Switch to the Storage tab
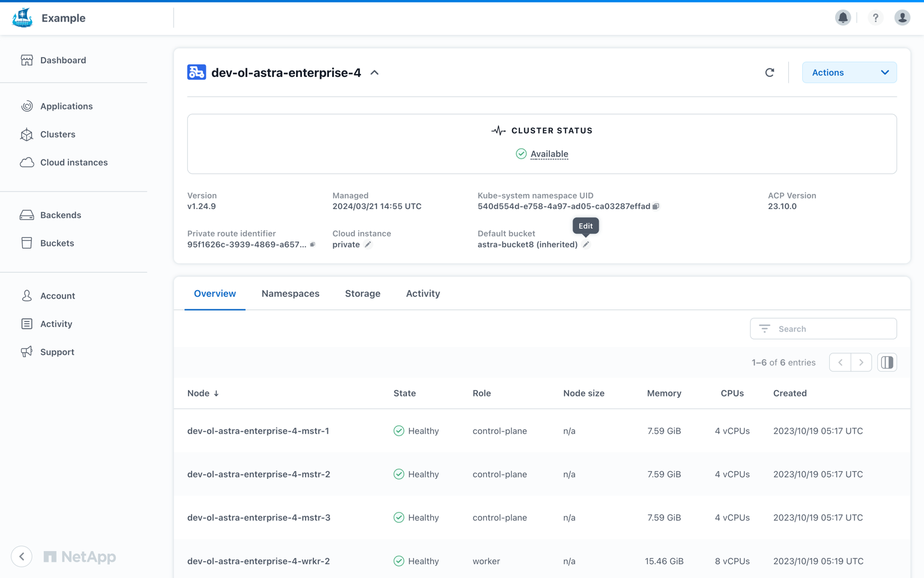Viewport: 924px width, 578px height. tap(363, 294)
